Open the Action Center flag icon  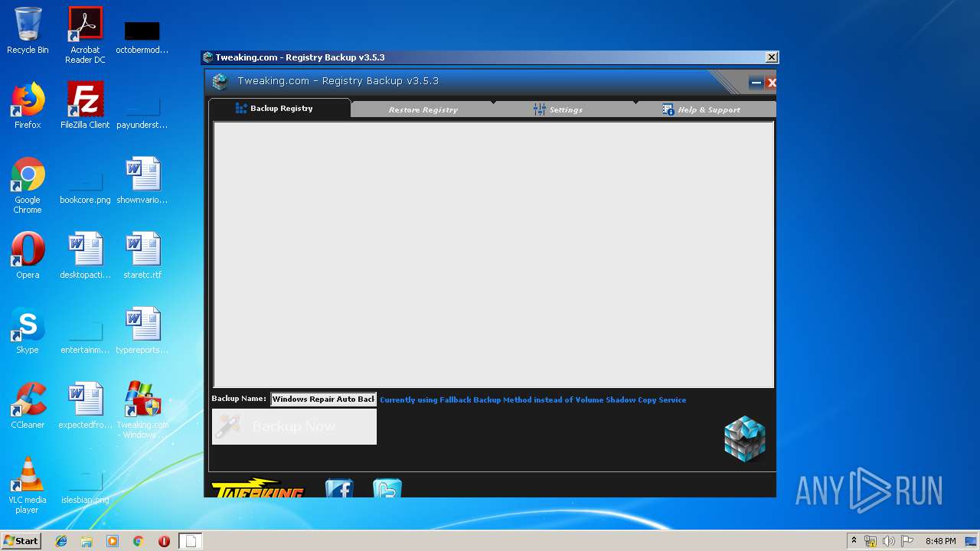(907, 541)
